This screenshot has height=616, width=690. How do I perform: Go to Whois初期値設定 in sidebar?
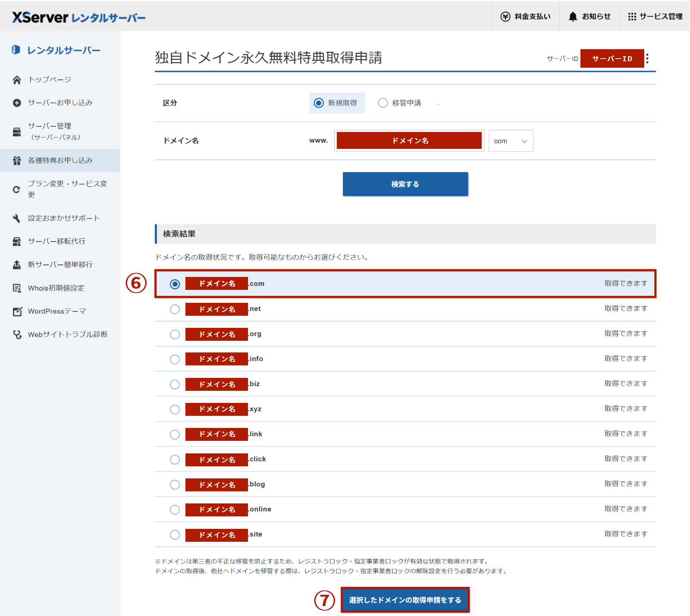pyautogui.click(x=56, y=288)
